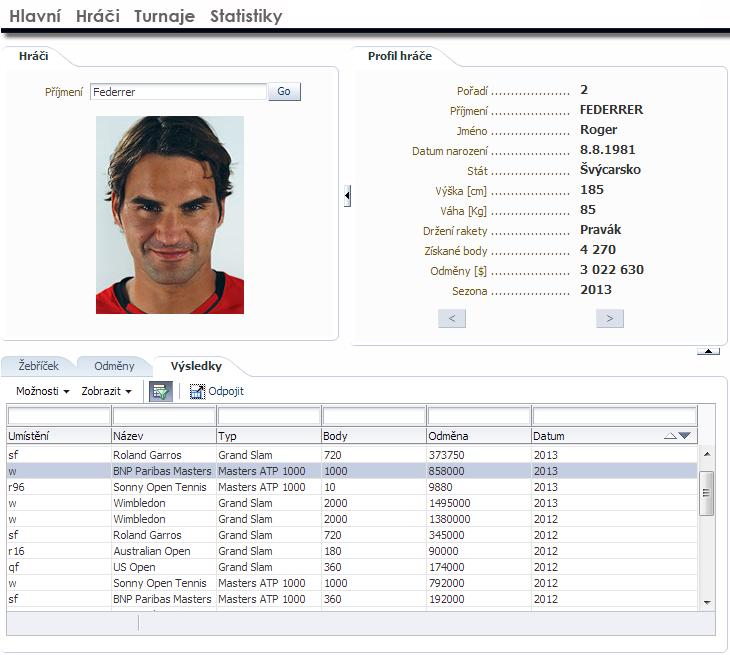This screenshot has width=730, height=655.
Task: Open the Hlavní menu item
Action: pos(35,16)
